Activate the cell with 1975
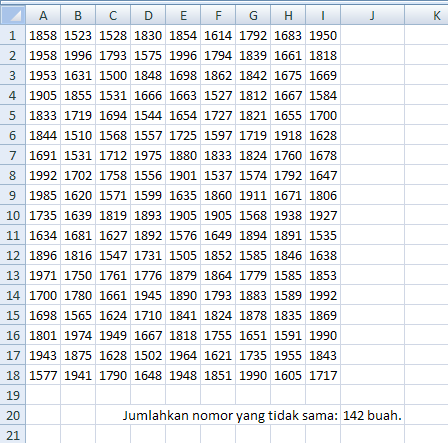 click(x=148, y=155)
